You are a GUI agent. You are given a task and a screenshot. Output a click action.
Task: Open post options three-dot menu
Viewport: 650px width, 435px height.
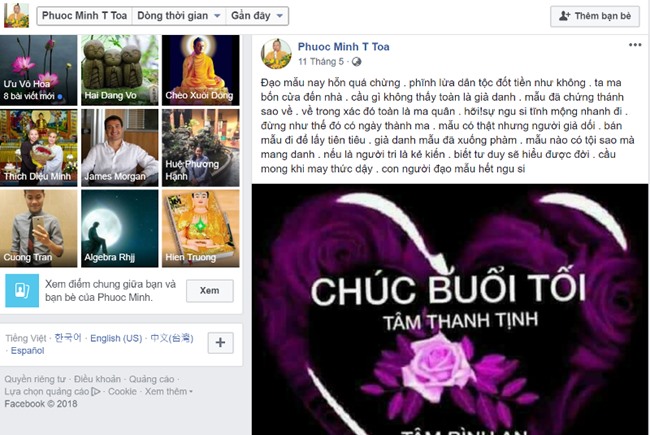[x=635, y=45]
